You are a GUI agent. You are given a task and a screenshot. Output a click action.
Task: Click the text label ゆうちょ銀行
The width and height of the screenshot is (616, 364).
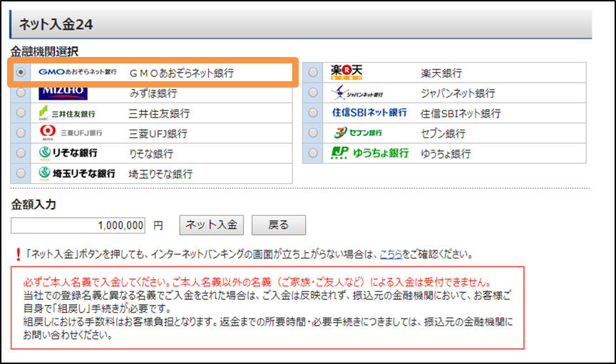click(x=446, y=154)
